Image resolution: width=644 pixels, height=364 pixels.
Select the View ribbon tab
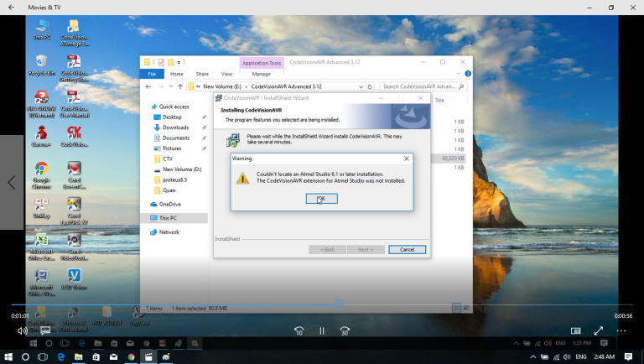click(x=226, y=74)
